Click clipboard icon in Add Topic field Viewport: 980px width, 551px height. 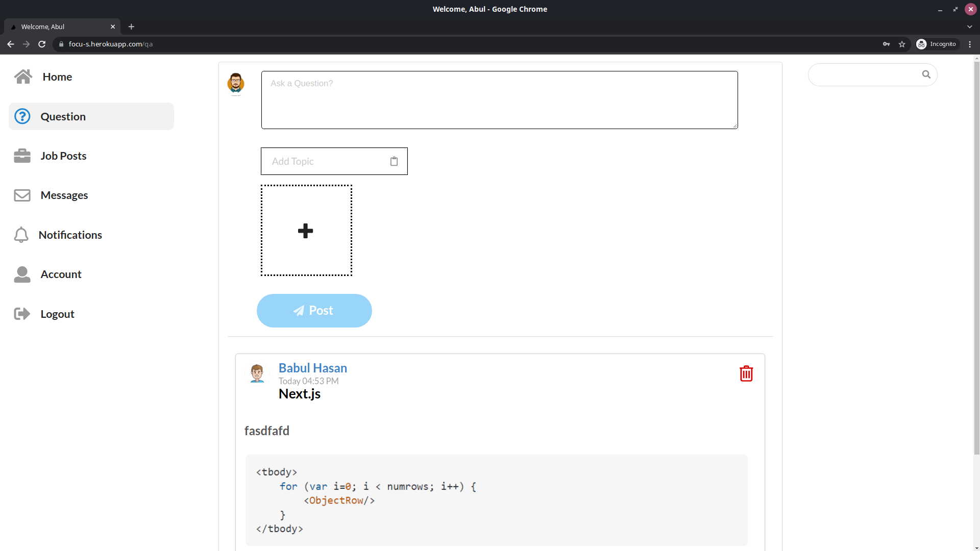click(x=394, y=161)
